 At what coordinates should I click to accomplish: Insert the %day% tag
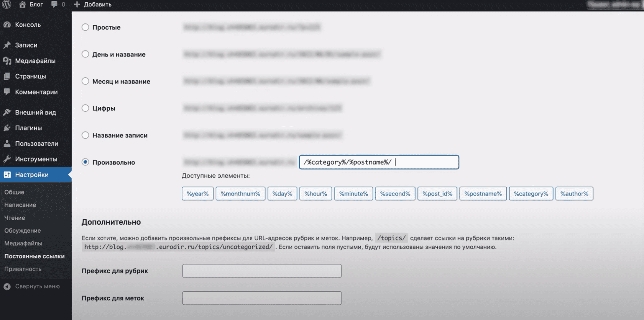[282, 194]
